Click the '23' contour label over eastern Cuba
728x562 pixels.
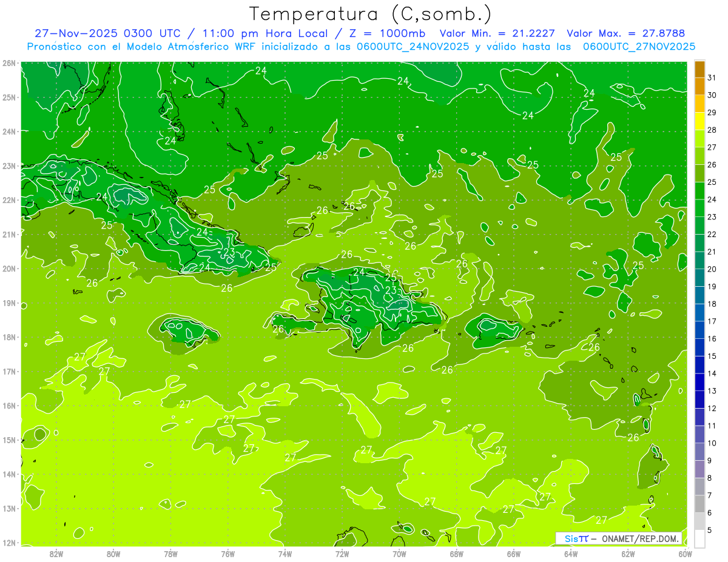[229, 252]
